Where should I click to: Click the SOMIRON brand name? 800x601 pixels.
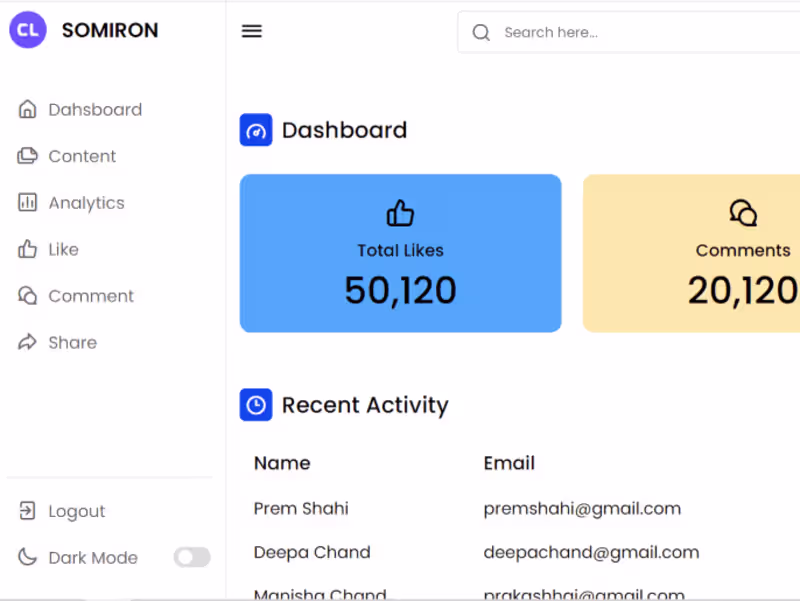110,30
